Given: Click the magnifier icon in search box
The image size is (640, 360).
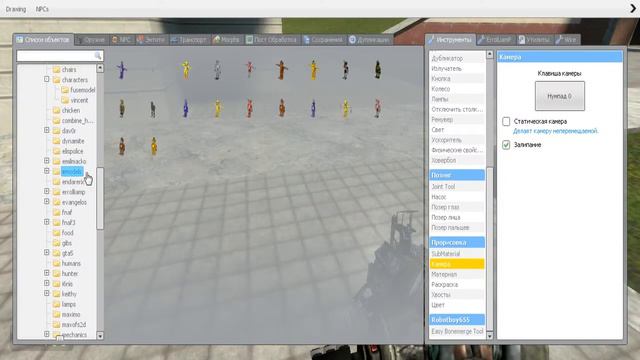Looking at the screenshot, I should (x=98, y=56).
